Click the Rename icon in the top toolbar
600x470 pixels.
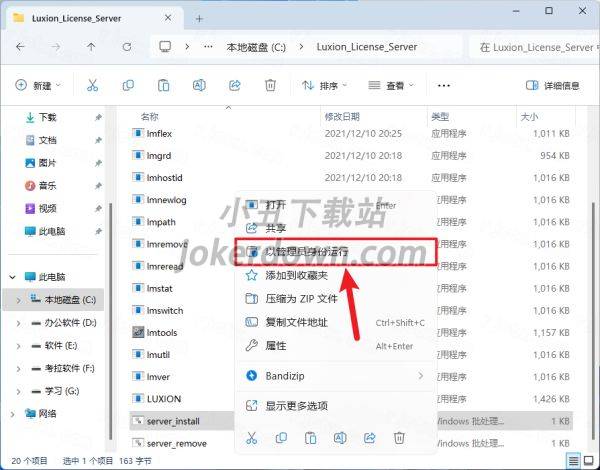[x=198, y=86]
